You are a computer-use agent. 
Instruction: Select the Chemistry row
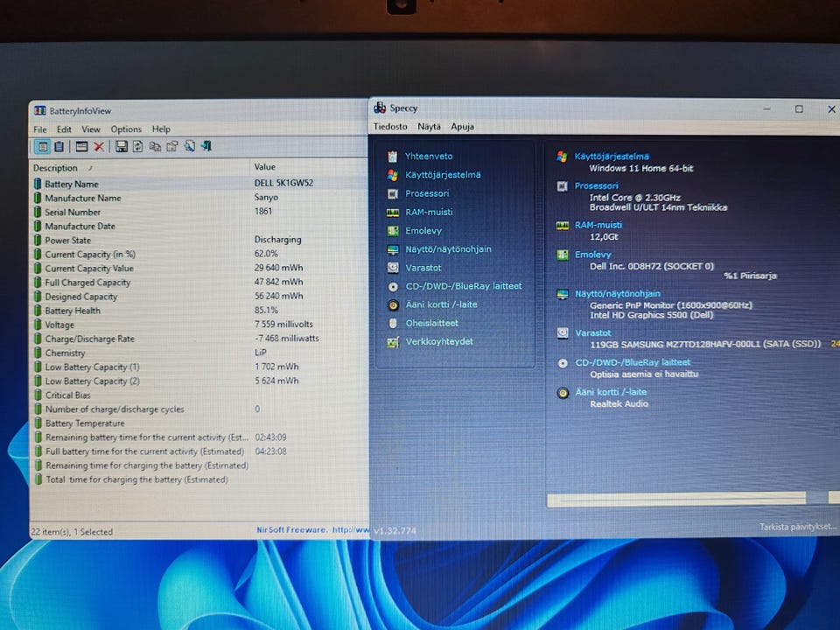(x=199, y=353)
